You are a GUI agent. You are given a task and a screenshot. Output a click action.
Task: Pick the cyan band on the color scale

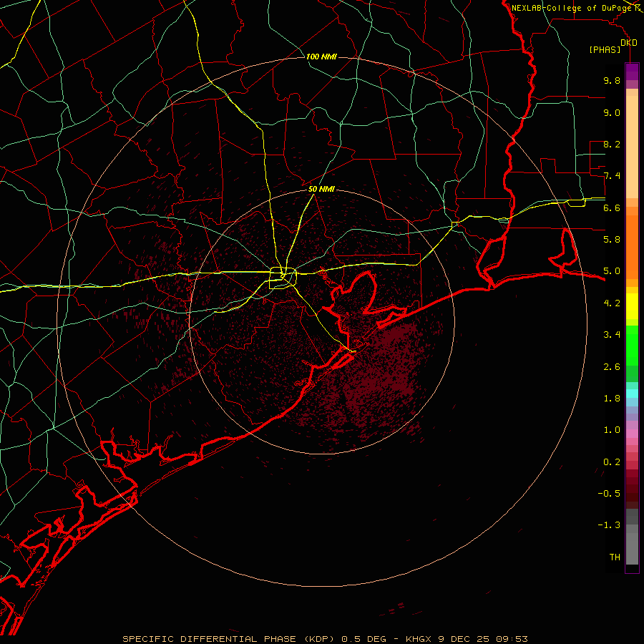pyautogui.click(x=632, y=394)
